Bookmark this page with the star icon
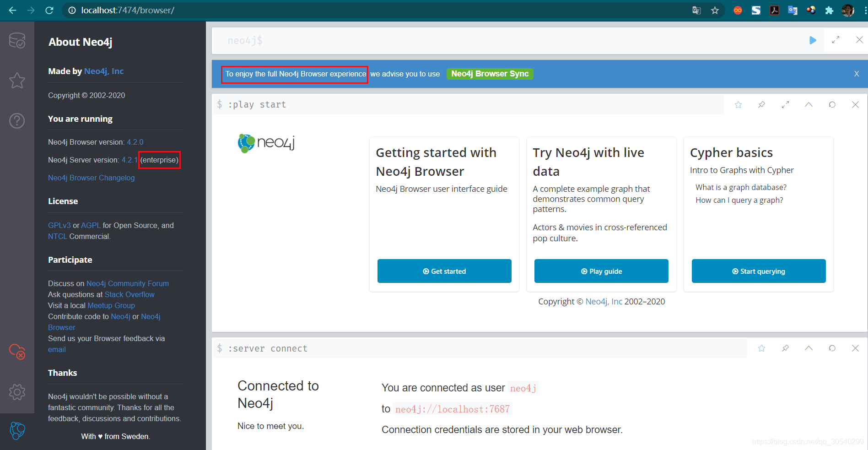Viewport: 868px width, 450px height. click(715, 10)
